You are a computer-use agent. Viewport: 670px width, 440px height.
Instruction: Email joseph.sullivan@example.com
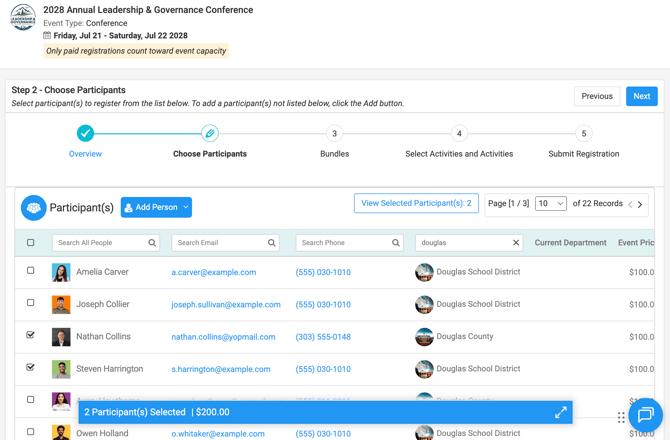[226, 305]
